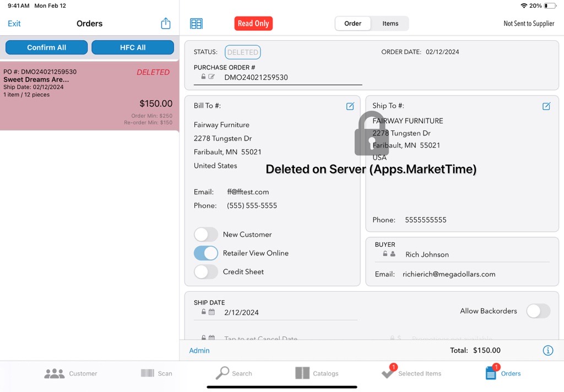Tap the ship date padlock icon
This screenshot has height=392, width=564.
point(203,312)
